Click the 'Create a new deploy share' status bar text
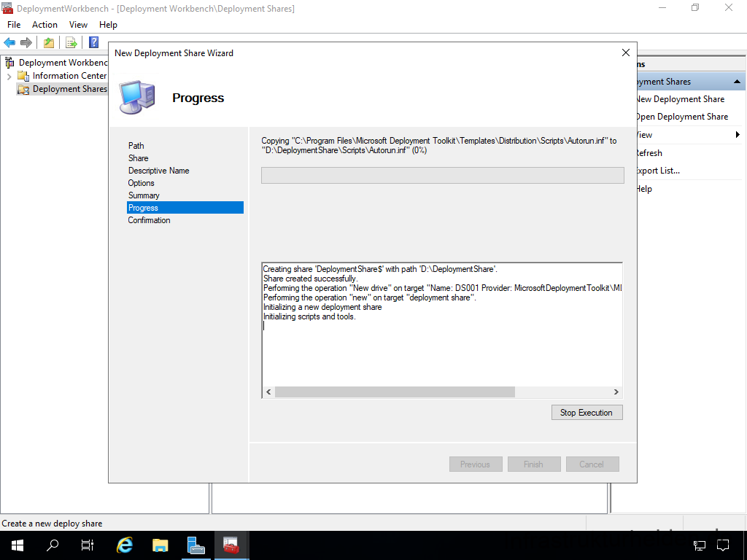The width and height of the screenshot is (747, 560). (x=52, y=524)
